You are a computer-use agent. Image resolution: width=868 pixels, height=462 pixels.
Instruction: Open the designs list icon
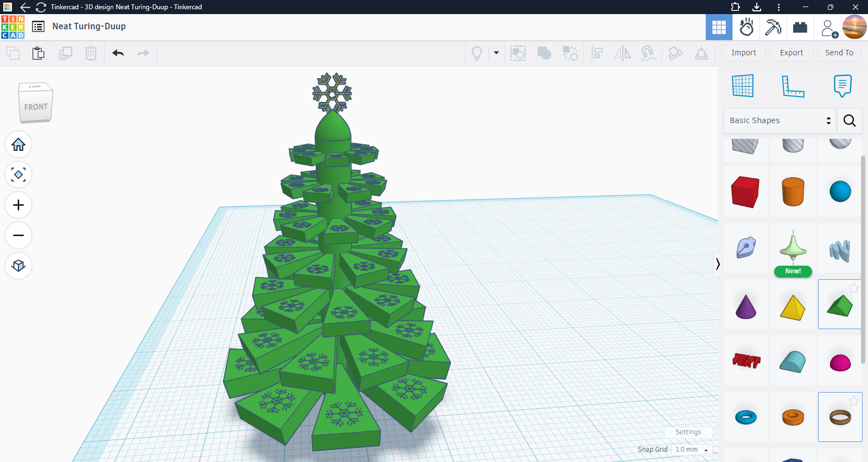pyautogui.click(x=38, y=27)
